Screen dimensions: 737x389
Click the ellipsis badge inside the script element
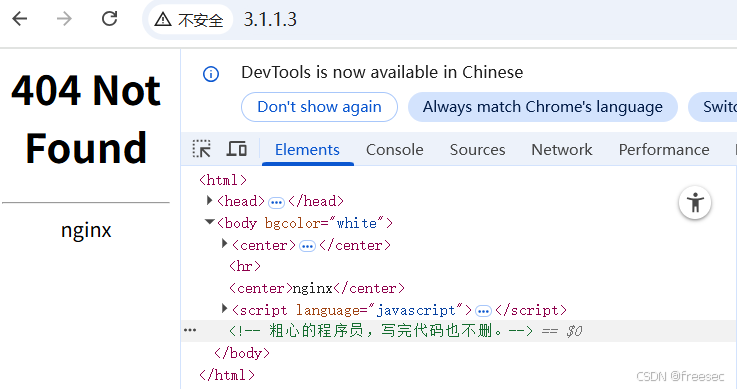(x=483, y=311)
